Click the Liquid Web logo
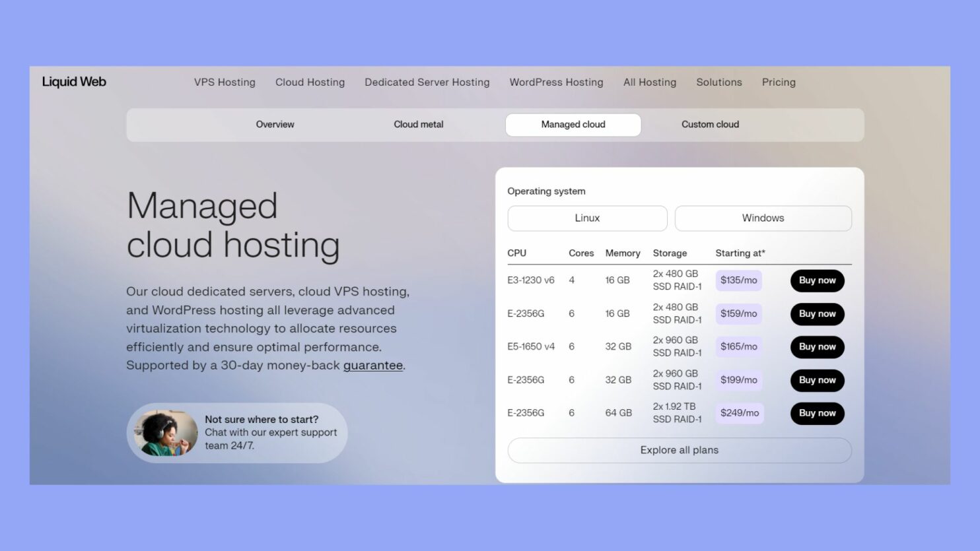The height and width of the screenshot is (551, 980). coord(73,81)
